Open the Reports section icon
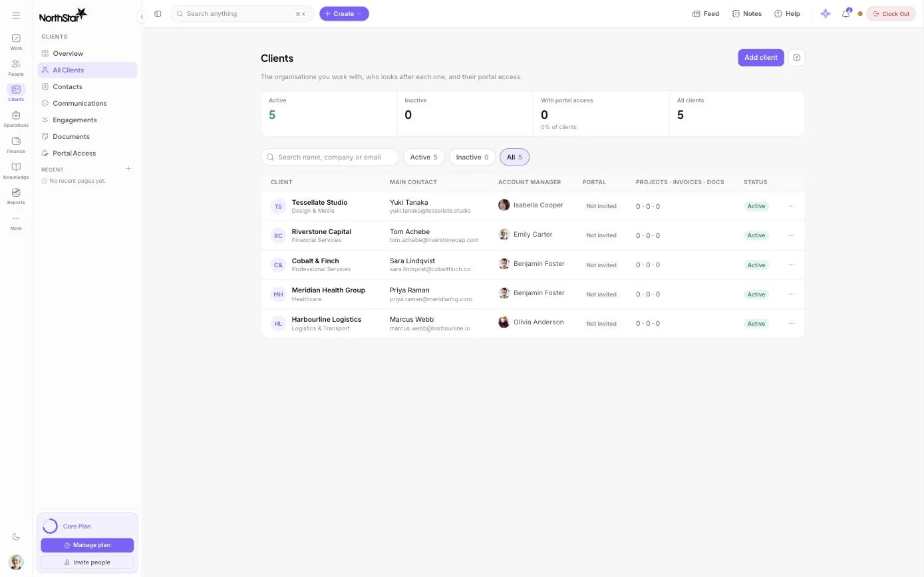The height and width of the screenshot is (577, 924). point(16,196)
